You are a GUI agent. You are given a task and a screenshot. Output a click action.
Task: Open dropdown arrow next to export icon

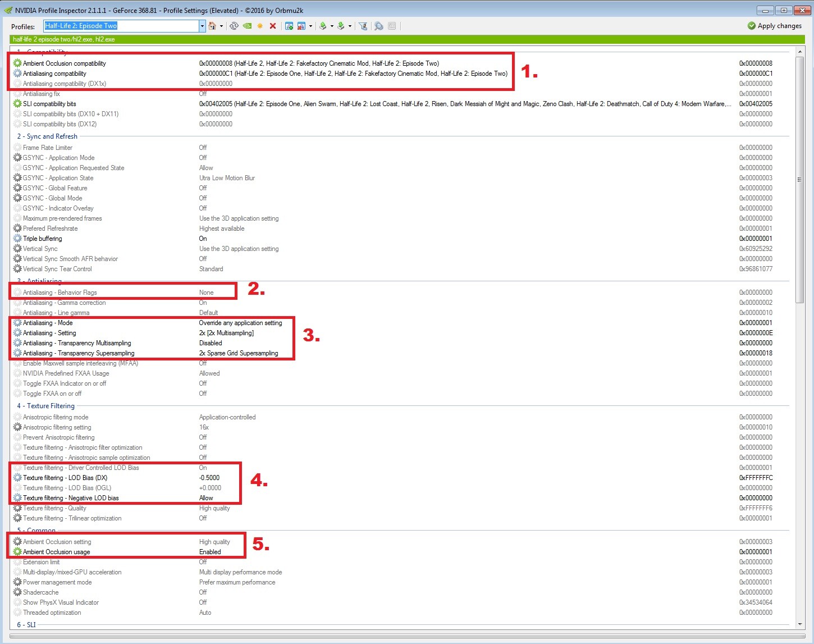pos(332,26)
